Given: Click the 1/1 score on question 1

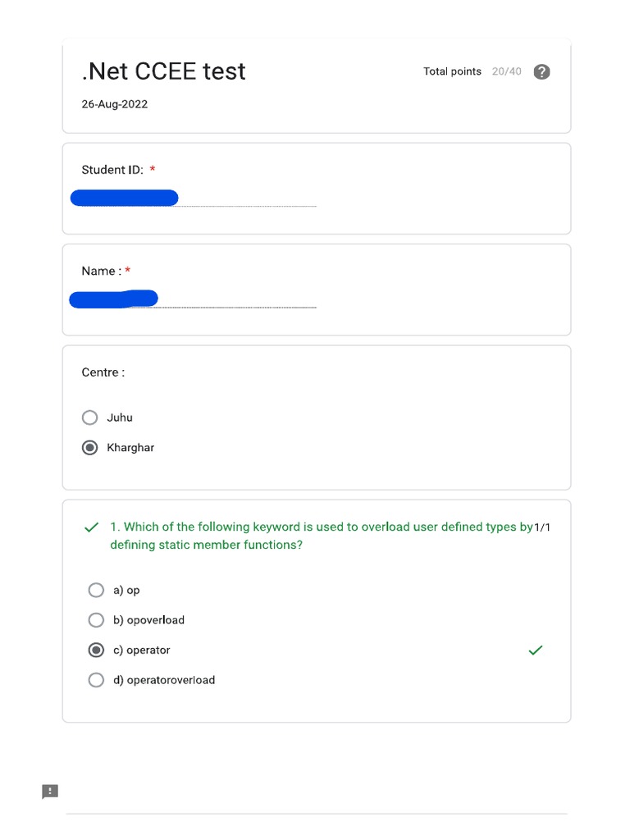Looking at the screenshot, I should click(x=542, y=527).
